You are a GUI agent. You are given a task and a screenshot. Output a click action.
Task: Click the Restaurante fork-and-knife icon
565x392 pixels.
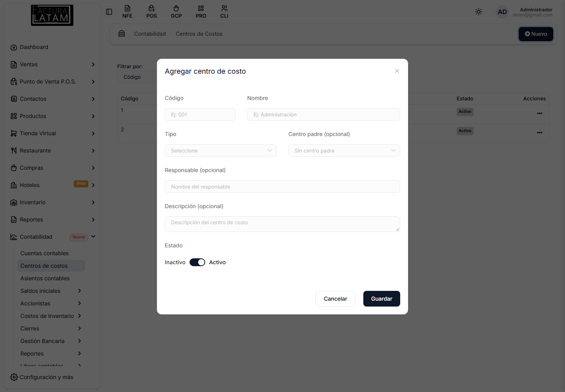click(x=14, y=151)
